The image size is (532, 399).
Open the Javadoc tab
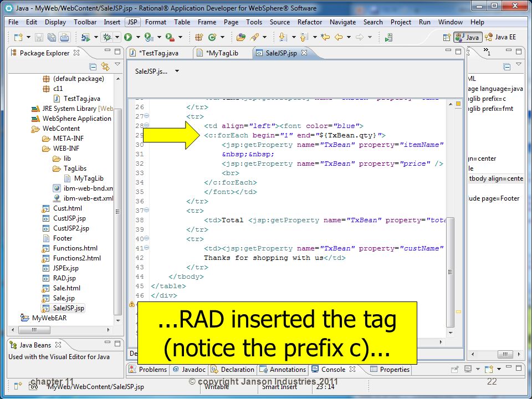pos(190,370)
